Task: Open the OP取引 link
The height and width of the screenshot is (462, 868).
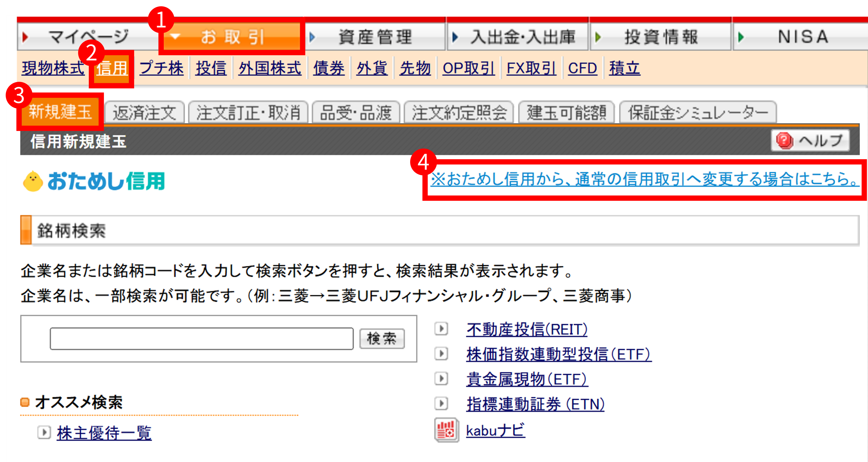Action: tap(469, 68)
